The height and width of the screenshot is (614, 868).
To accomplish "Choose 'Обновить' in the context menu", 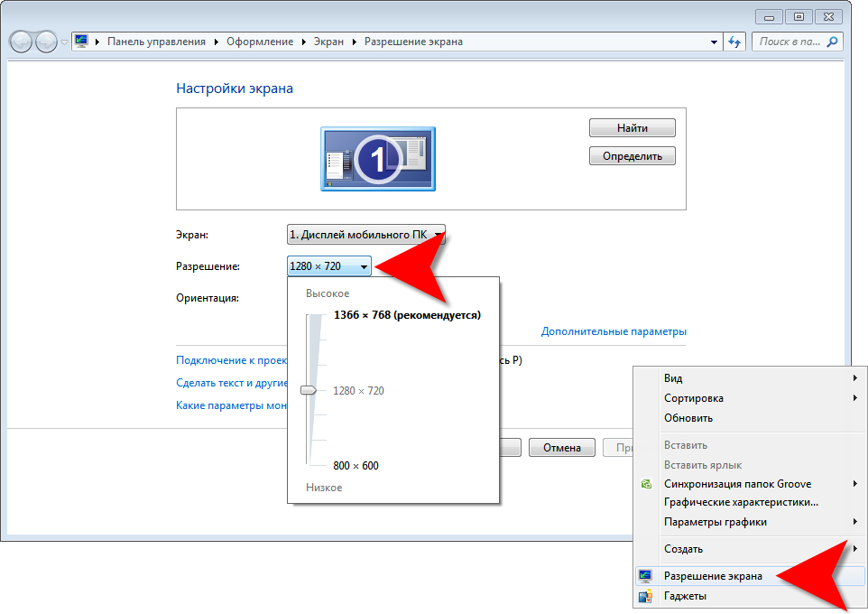I will pyautogui.click(x=750, y=418).
